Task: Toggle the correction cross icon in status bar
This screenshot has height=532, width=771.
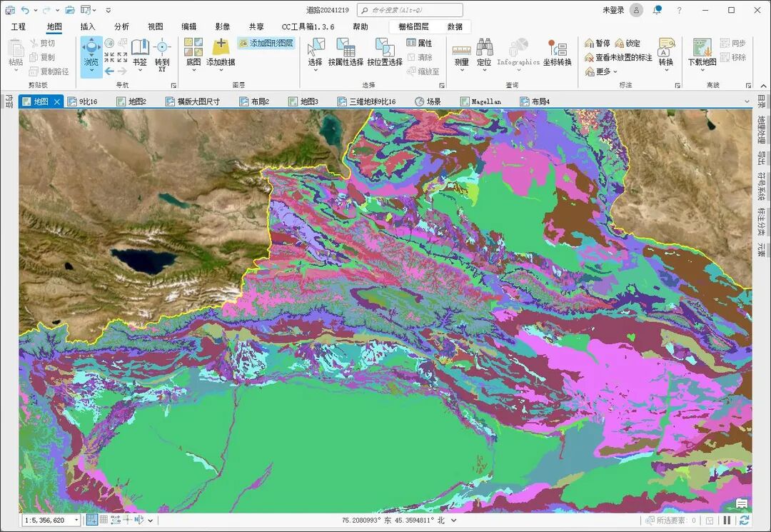Action: 127,520
